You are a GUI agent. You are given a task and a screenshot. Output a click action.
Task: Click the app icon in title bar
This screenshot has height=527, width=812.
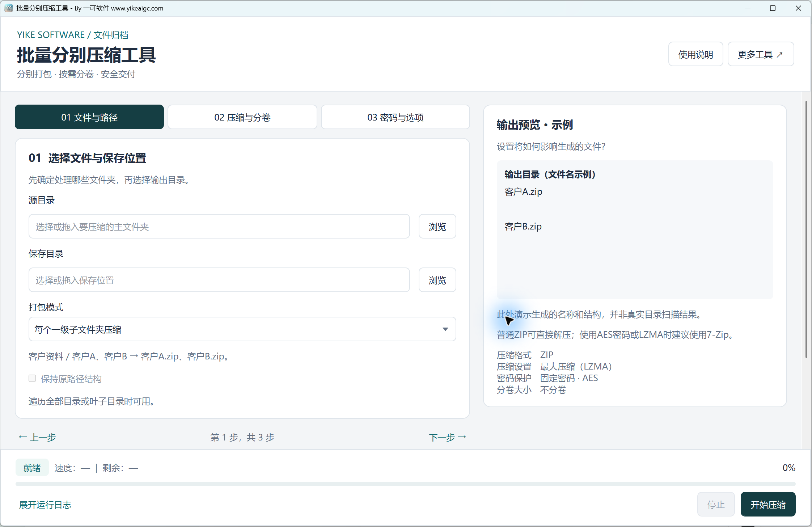pos(9,8)
